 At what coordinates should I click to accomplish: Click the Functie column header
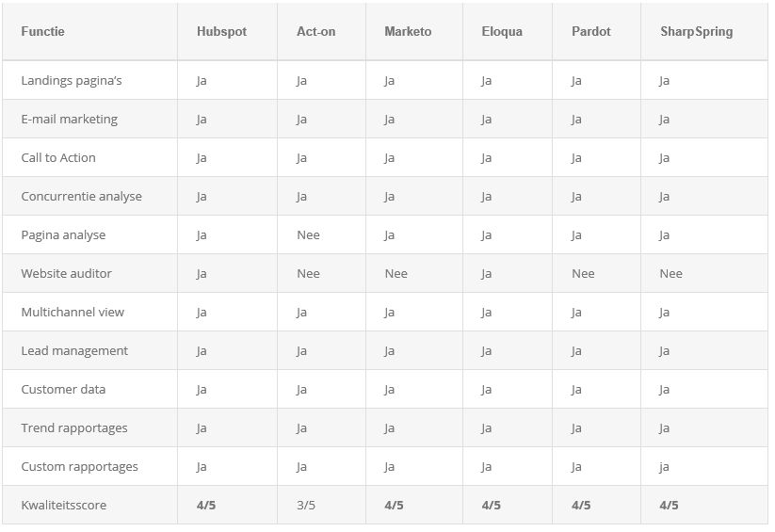click(x=42, y=31)
